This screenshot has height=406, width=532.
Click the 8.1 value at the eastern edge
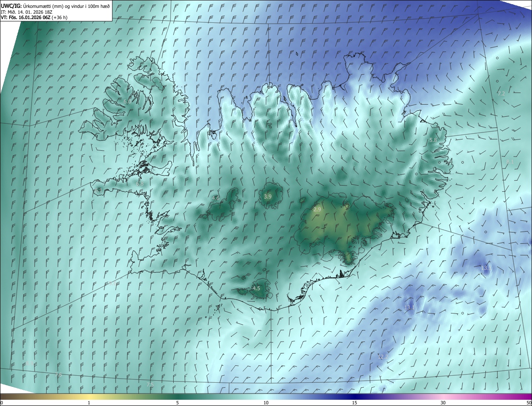(510, 162)
